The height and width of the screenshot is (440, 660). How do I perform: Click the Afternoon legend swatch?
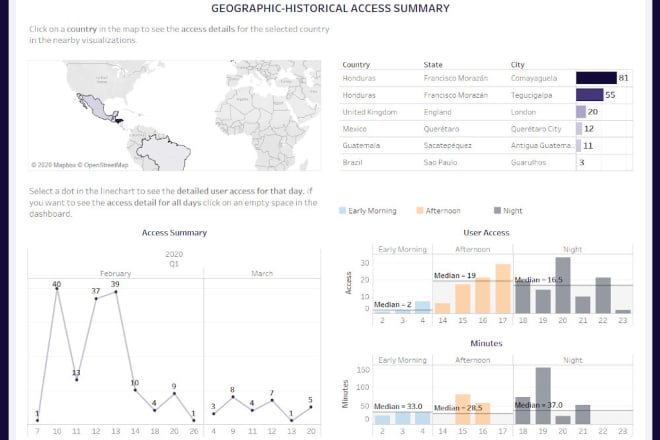click(420, 211)
